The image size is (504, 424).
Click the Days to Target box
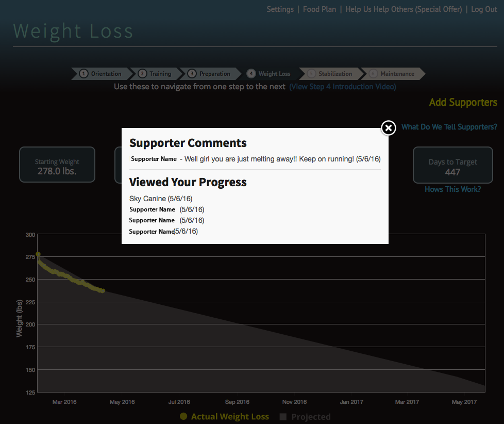click(x=452, y=165)
